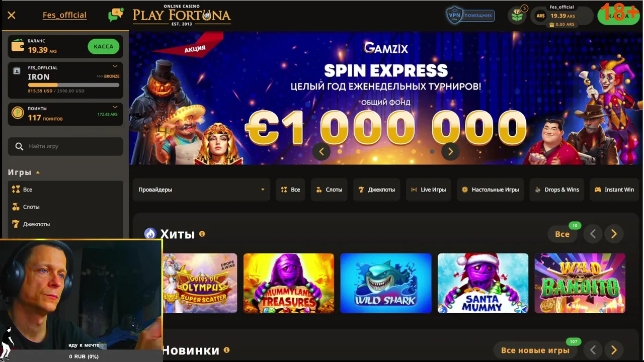Open the Wild Shark game thumbnail
Viewport: 644px width, 362px height.
(386, 283)
